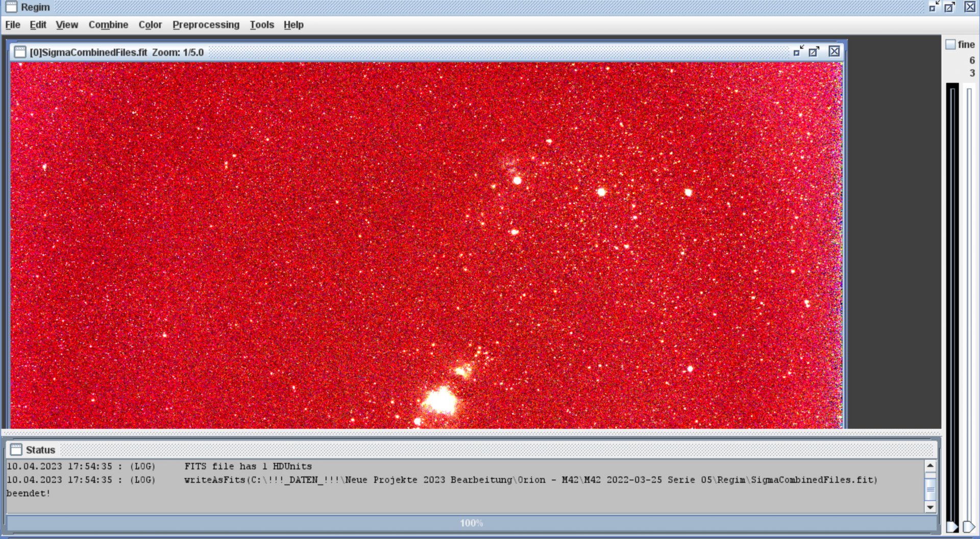The height and width of the screenshot is (539, 980).
Task: Open the File menu
Action: (x=13, y=24)
